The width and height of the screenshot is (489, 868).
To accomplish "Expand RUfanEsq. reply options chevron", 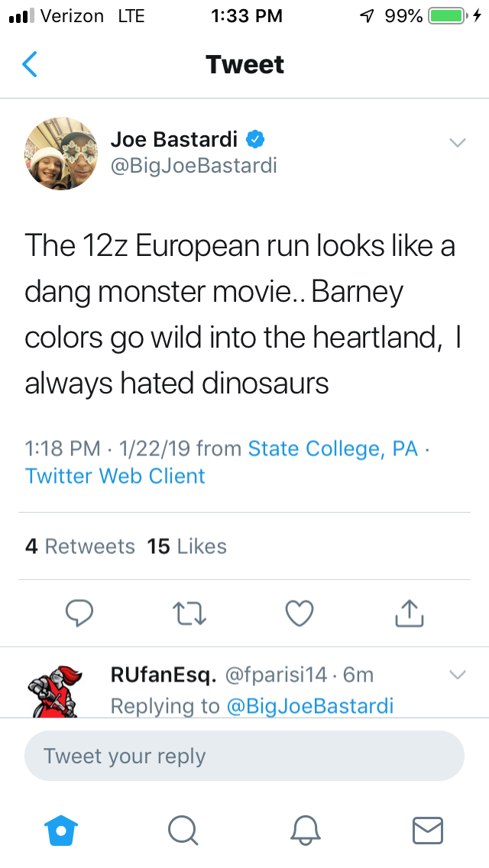I will [x=457, y=675].
